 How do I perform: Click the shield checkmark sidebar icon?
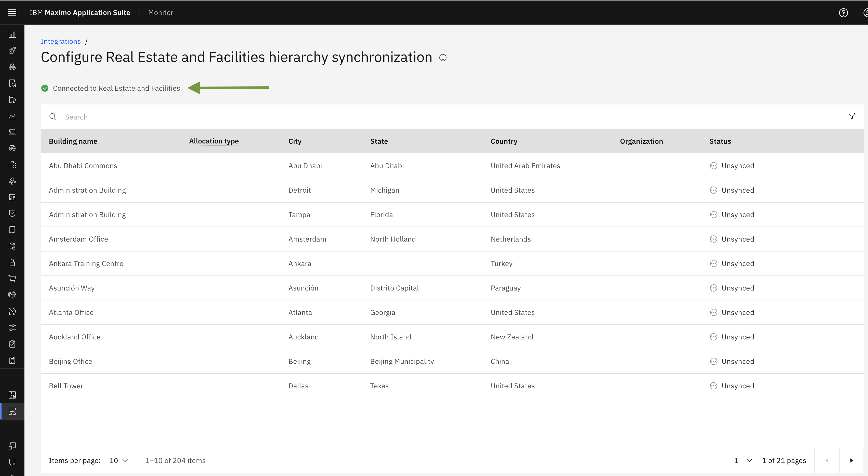12,213
